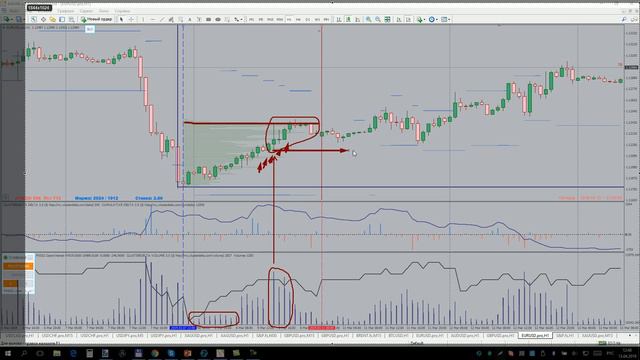Screen dimensions: 640x360
Task: Switch chart to M5 timeframe
Action: click(x=260, y=19)
